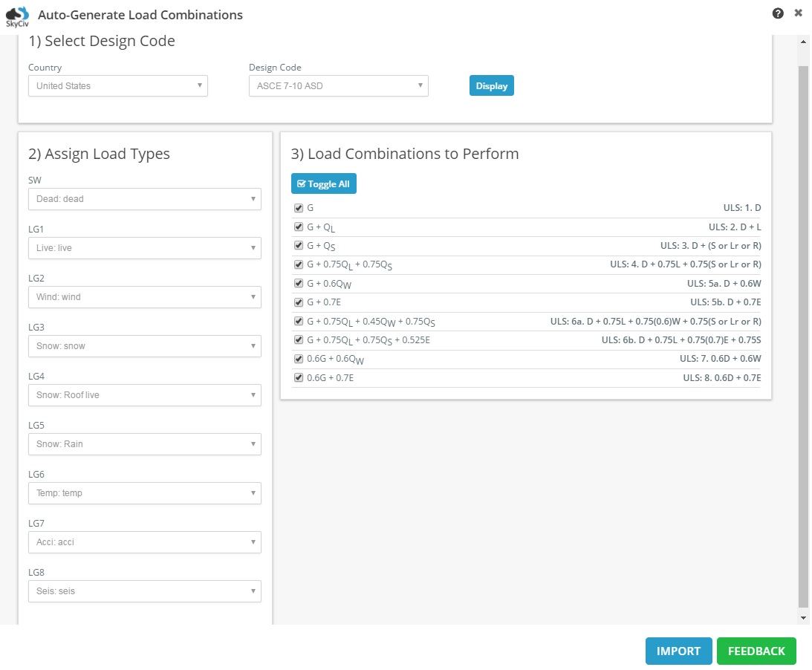Screen dimensions: 812x670
Task: Click scrollbar down arrow at bottom
Action: point(803,617)
